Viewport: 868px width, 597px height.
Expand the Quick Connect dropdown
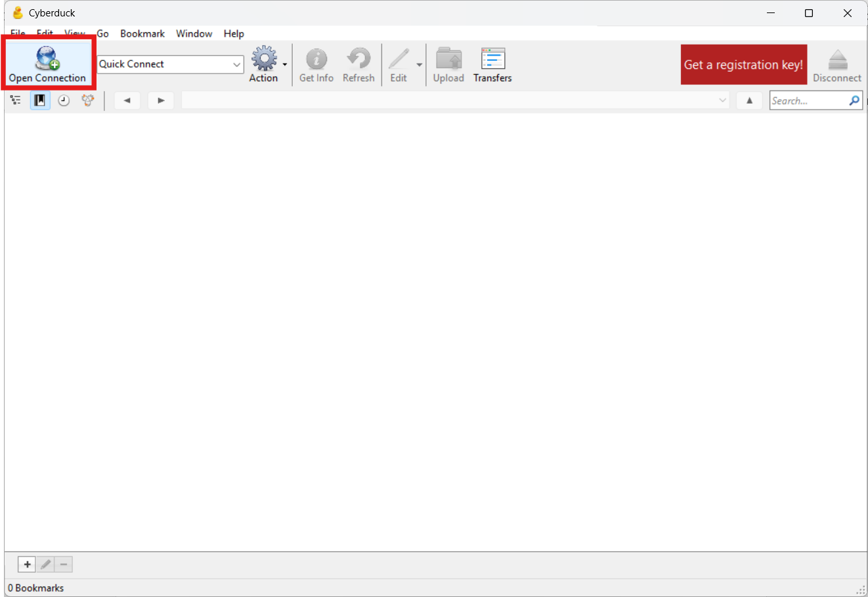pos(236,64)
